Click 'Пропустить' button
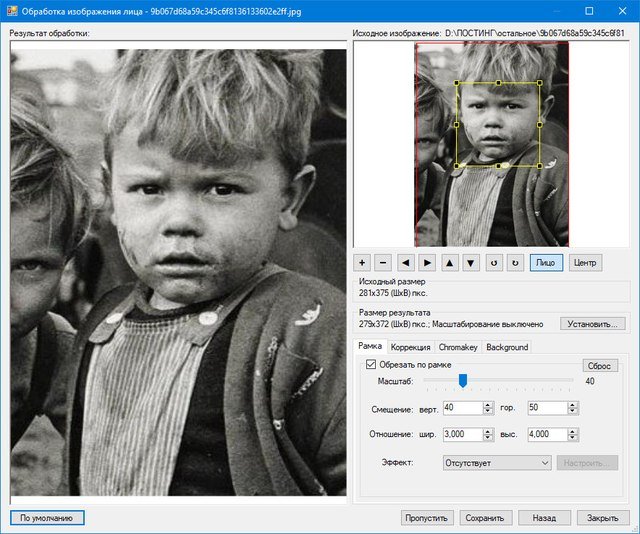 (x=427, y=518)
